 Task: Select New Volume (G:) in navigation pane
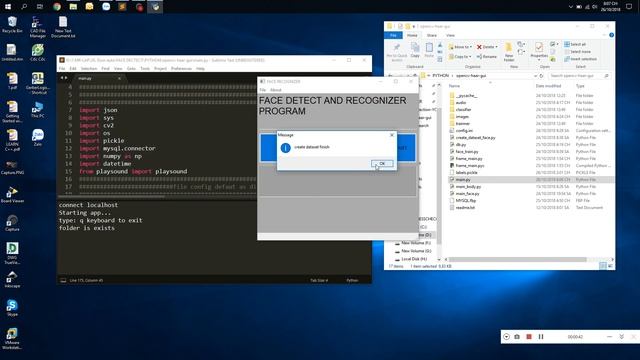(x=416, y=251)
